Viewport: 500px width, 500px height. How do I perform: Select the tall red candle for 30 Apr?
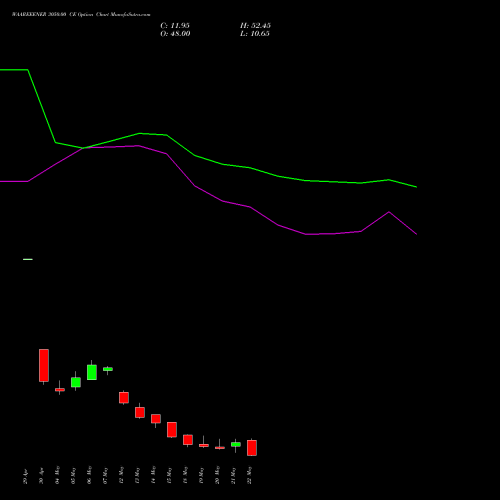pos(44,365)
